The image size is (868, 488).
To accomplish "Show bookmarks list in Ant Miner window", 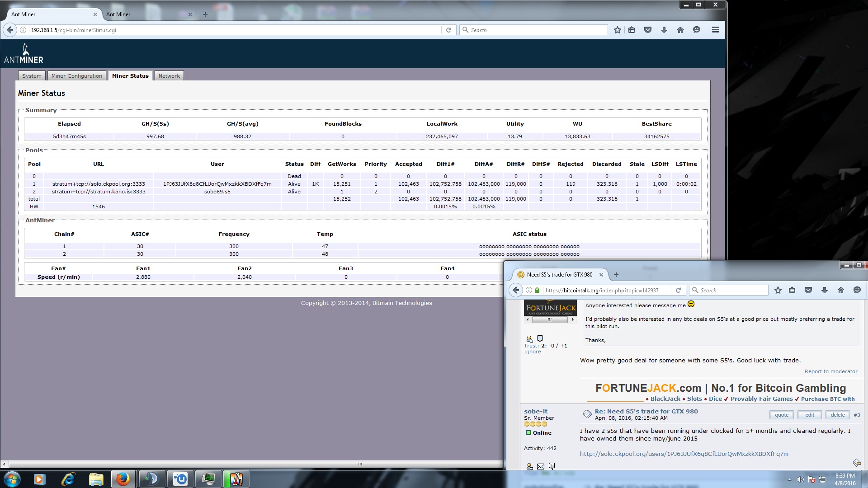I will coord(632,30).
